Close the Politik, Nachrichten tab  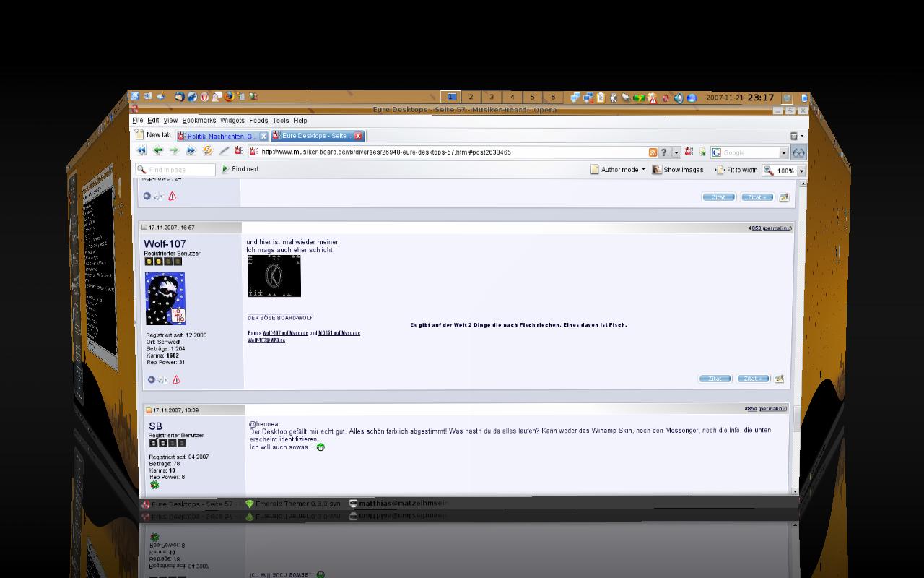263,136
